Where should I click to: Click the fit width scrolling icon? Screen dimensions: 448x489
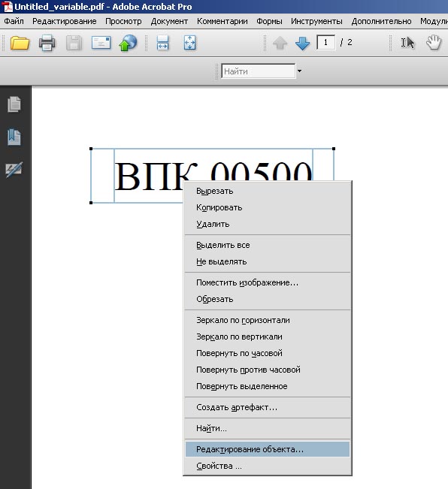pos(162,43)
